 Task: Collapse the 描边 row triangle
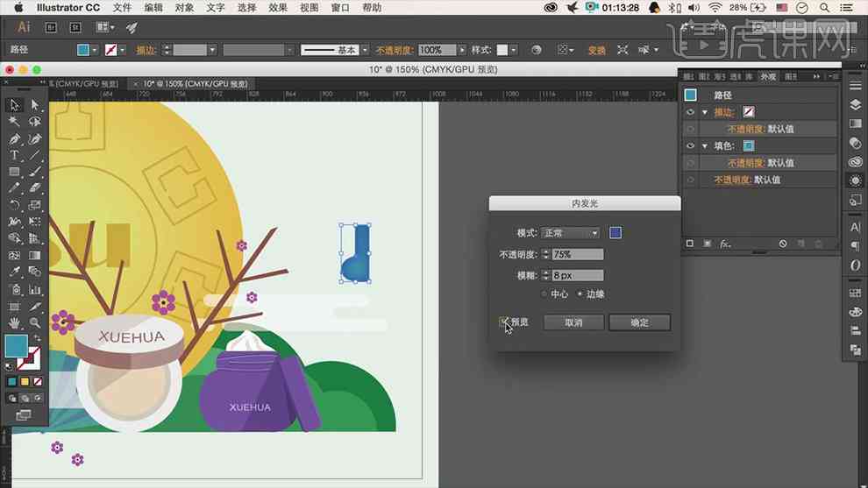pos(705,112)
